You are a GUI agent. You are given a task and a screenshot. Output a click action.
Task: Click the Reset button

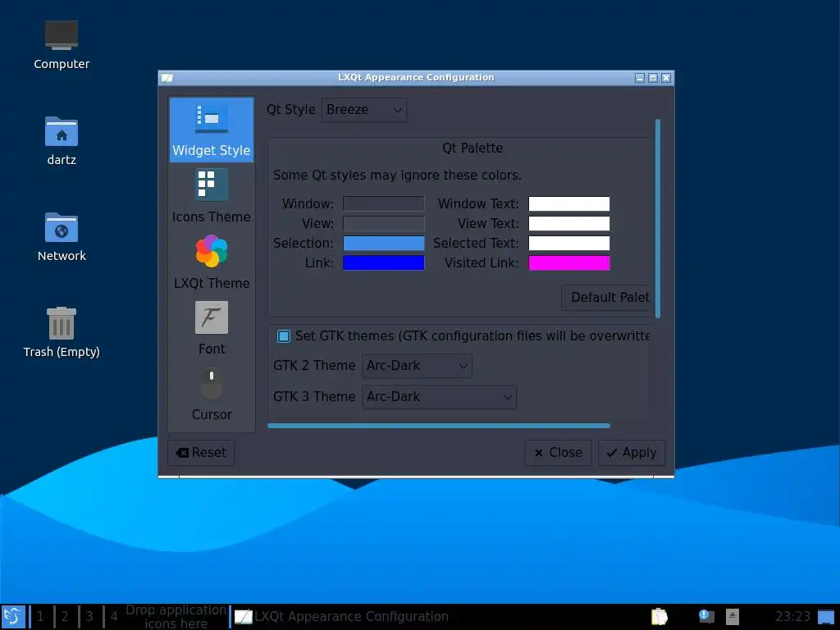[201, 453]
